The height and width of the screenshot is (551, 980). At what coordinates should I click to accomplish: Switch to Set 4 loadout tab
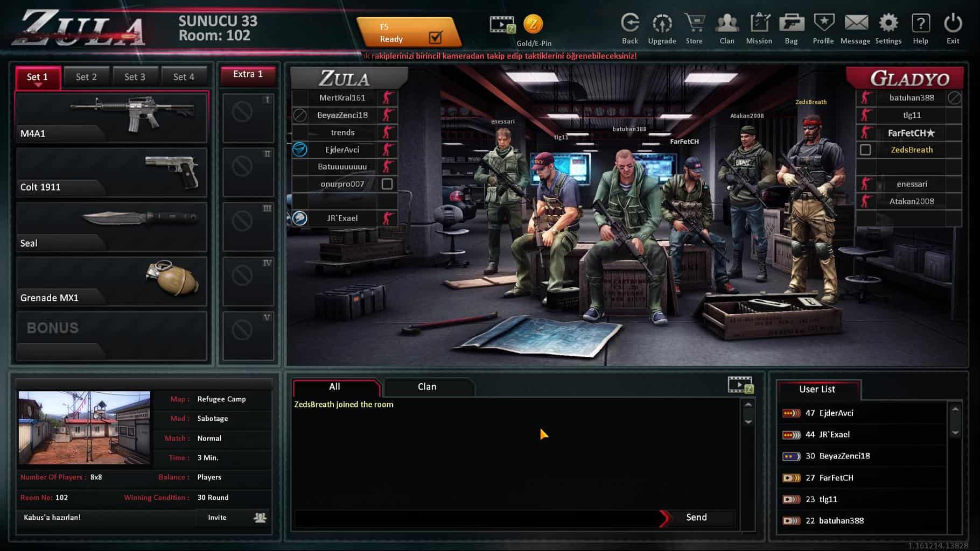point(184,77)
